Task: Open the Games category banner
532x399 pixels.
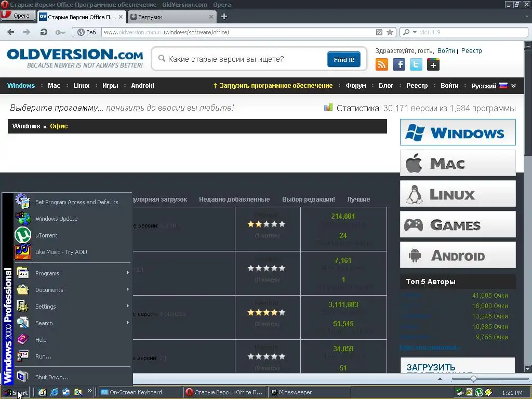Action: pyautogui.click(x=458, y=224)
